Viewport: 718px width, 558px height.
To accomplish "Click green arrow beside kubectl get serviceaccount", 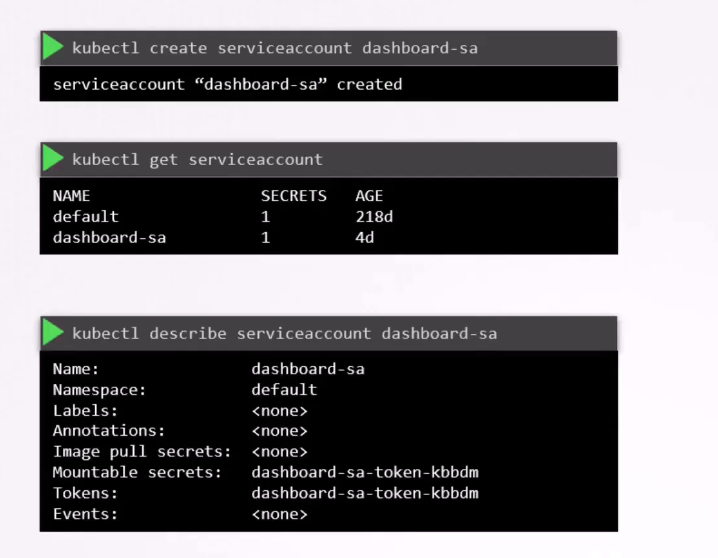I will pyautogui.click(x=53, y=159).
